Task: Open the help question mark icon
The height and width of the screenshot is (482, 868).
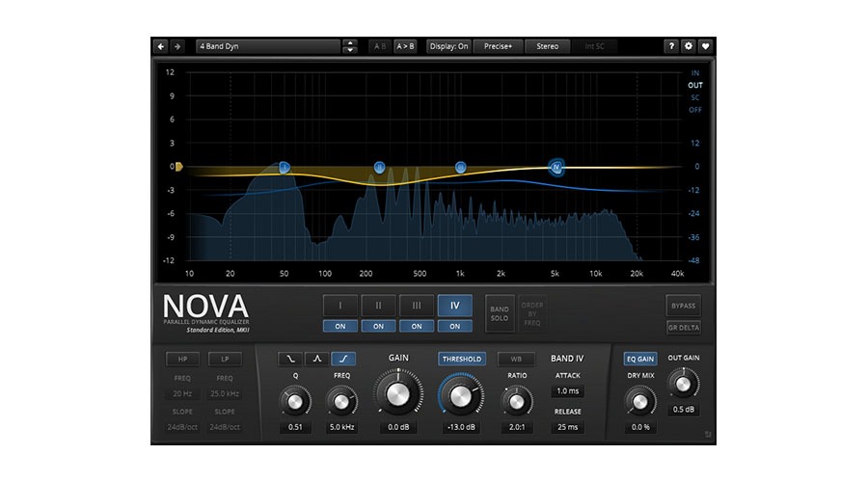Action: pos(671,46)
